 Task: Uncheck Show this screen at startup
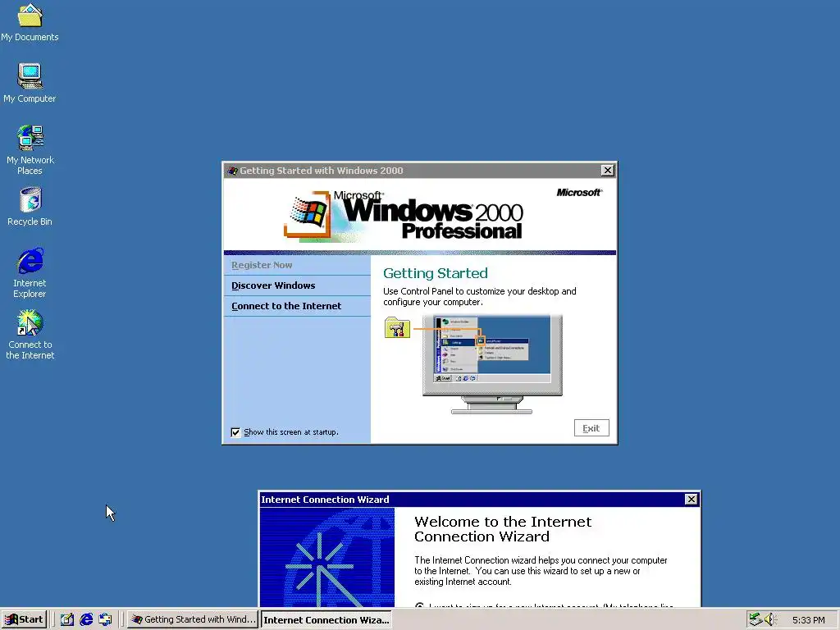click(235, 432)
